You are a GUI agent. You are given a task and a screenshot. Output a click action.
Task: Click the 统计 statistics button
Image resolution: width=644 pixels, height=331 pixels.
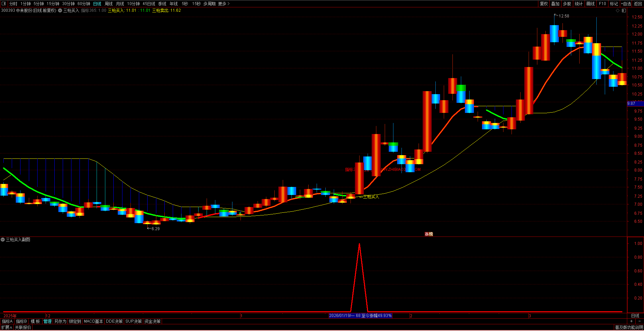(579, 4)
